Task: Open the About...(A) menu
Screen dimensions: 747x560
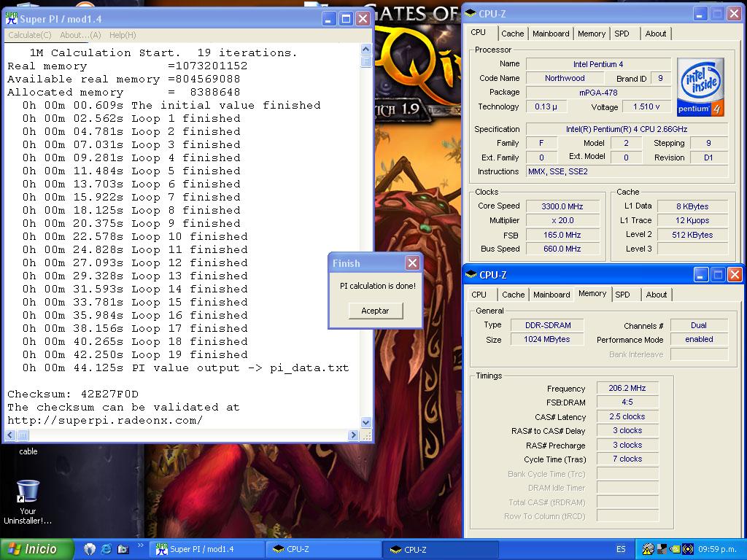Action: coord(80,35)
